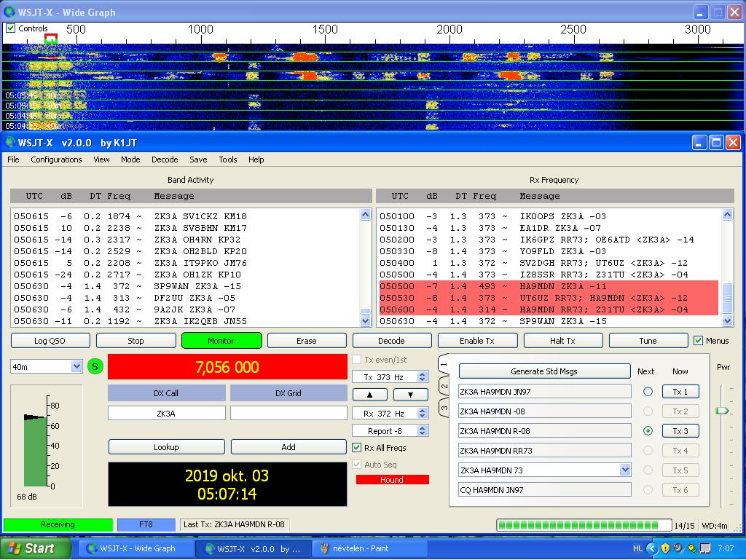Switch to WSJT-X - Wide Graph taskbar item
This screenshot has width=746, height=560.
point(136,548)
